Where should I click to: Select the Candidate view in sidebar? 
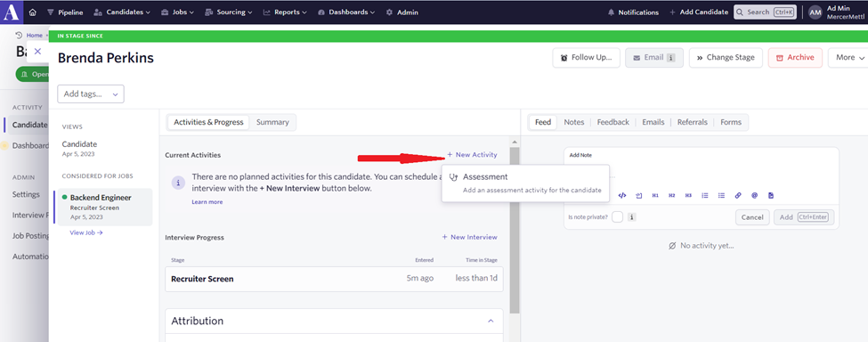pos(79,148)
